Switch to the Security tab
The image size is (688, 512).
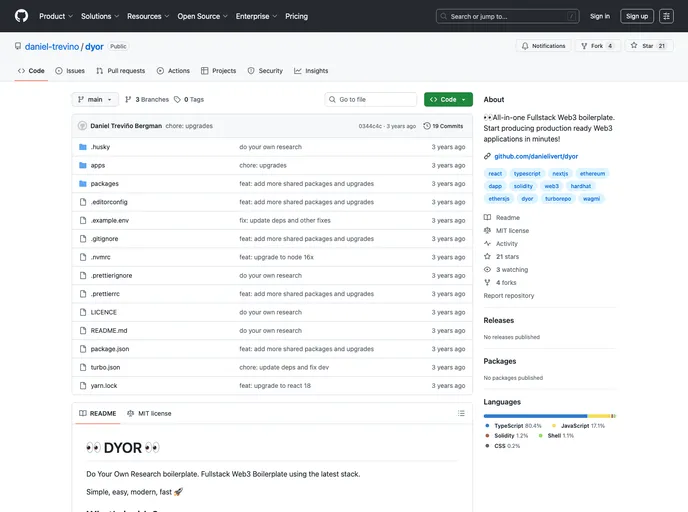[x=265, y=71]
